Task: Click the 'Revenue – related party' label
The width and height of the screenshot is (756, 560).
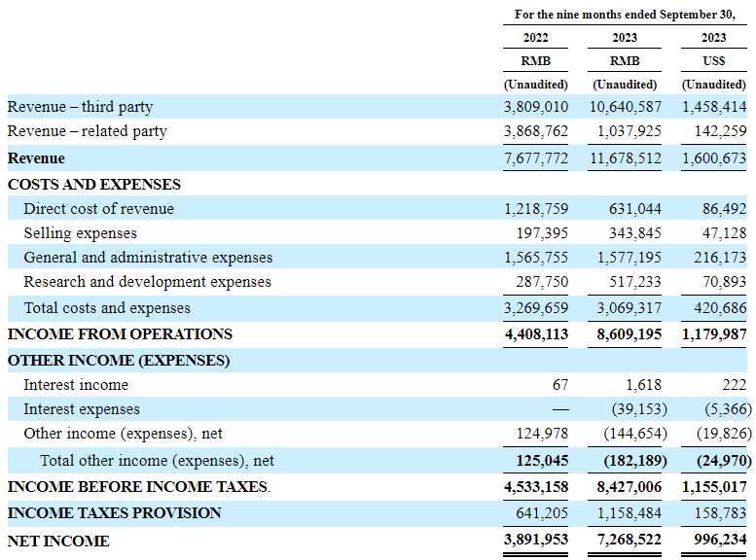Action: tap(88, 131)
